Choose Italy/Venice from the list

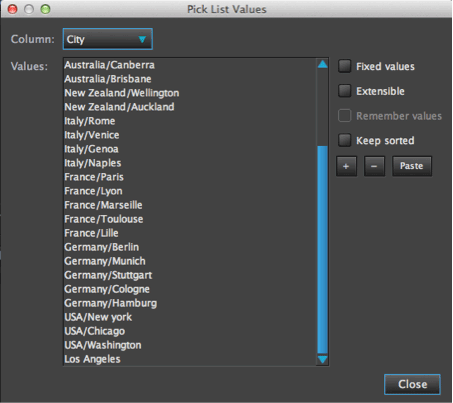[190, 135]
